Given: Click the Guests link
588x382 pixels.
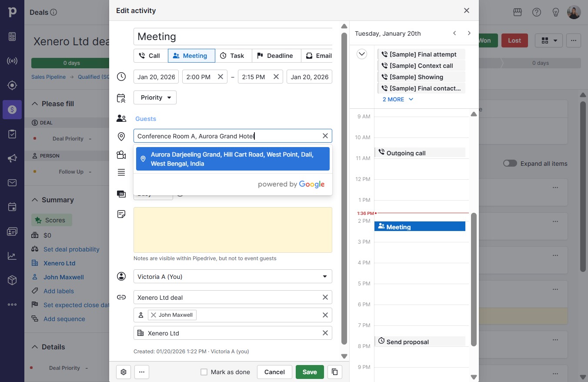Looking at the screenshot, I should 146,119.
